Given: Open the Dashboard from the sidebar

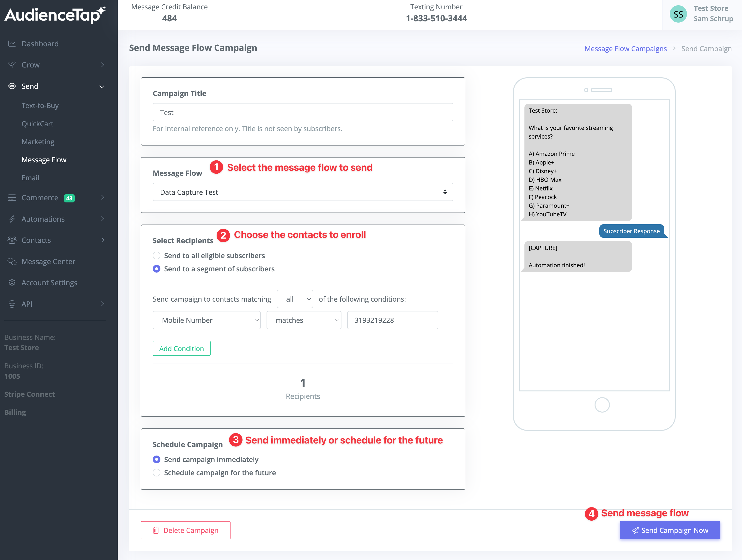Looking at the screenshot, I should [x=40, y=43].
